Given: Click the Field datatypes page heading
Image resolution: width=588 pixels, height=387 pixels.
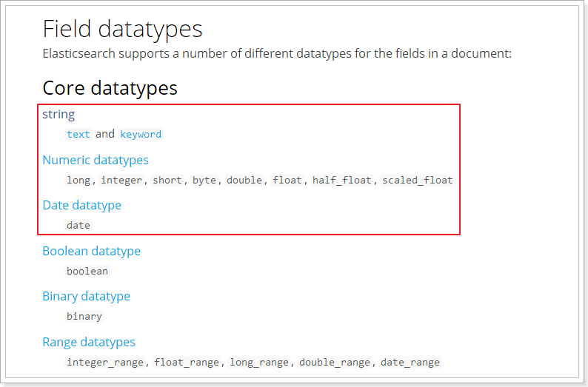Looking at the screenshot, I should click(122, 29).
